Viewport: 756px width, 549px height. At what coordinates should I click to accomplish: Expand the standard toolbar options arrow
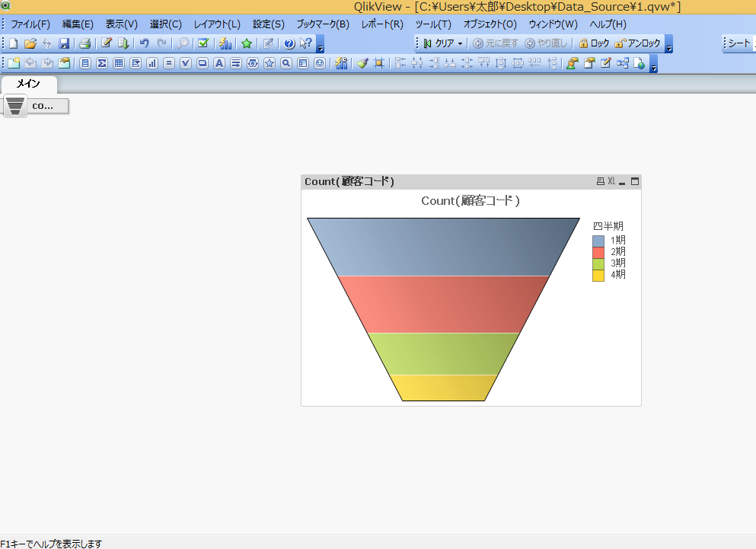tap(321, 44)
